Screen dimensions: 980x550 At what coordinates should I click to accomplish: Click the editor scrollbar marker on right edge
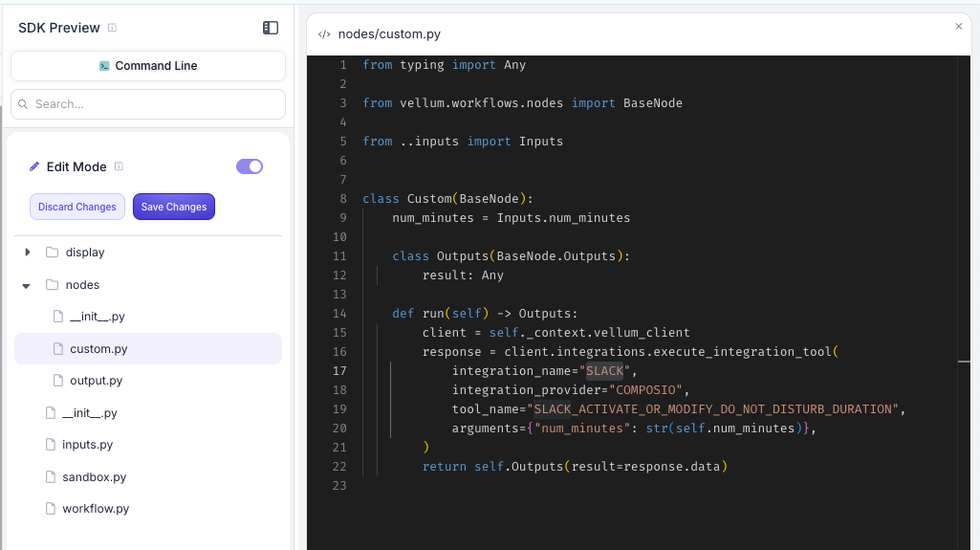click(964, 362)
